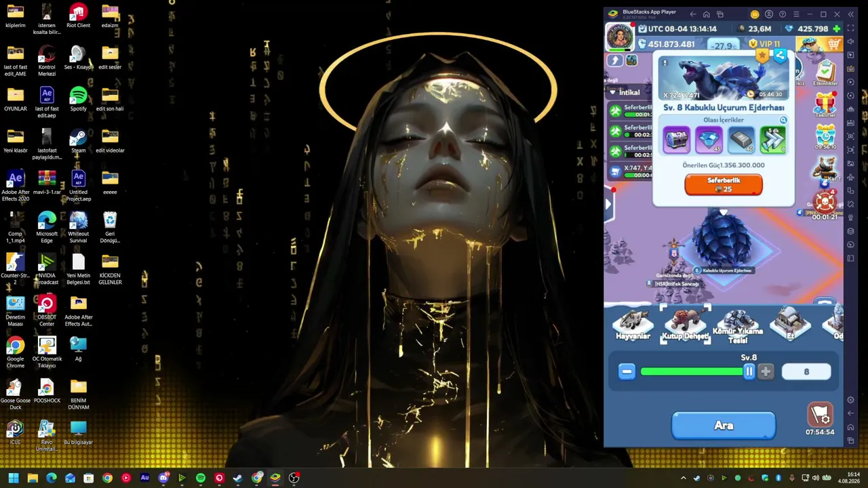Open OBS Studio from the taskbar
This screenshot has height=488, width=868.
pos(294,478)
